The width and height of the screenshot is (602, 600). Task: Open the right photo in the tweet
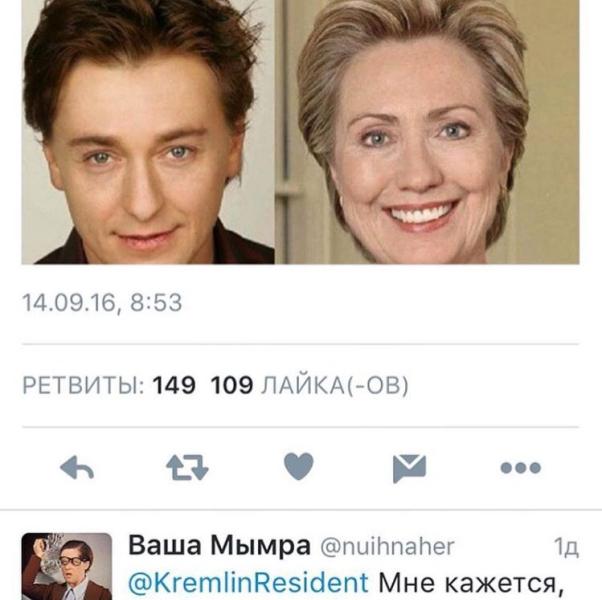click(427, 132)
